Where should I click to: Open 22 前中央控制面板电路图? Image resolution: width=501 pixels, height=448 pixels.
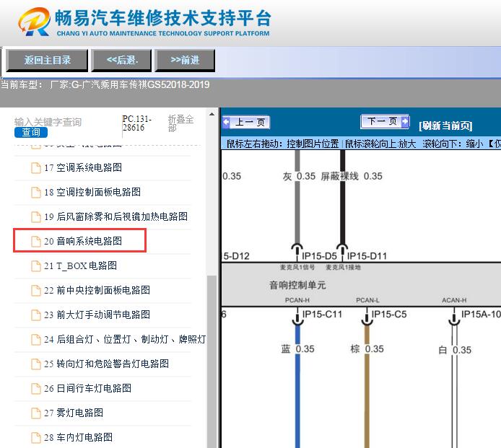click(97, 290)
